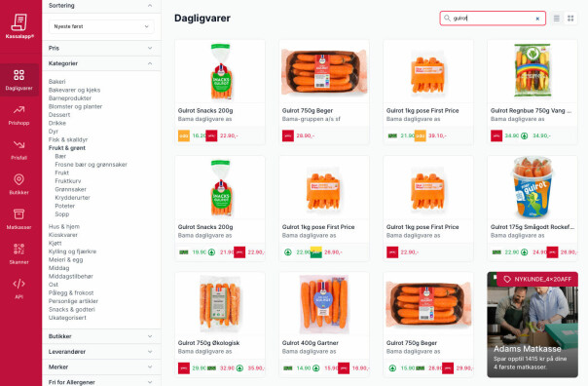Select the Pålegg & frokost category
The width and height of the screenshot is (588, 386).
point(71,292)
